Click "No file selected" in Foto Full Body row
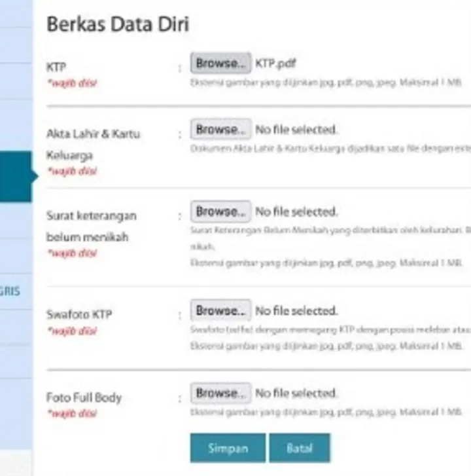Viewport: 471px width, 476px height. [x=296, y=393]
